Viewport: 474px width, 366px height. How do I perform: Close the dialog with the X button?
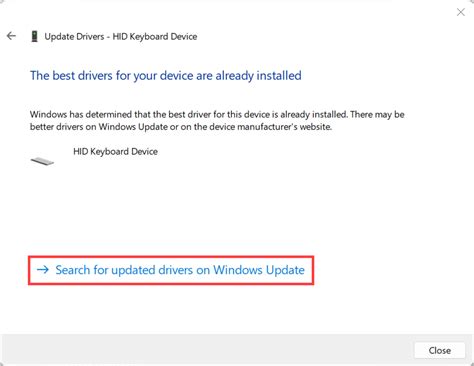click(x=461, y=12)
